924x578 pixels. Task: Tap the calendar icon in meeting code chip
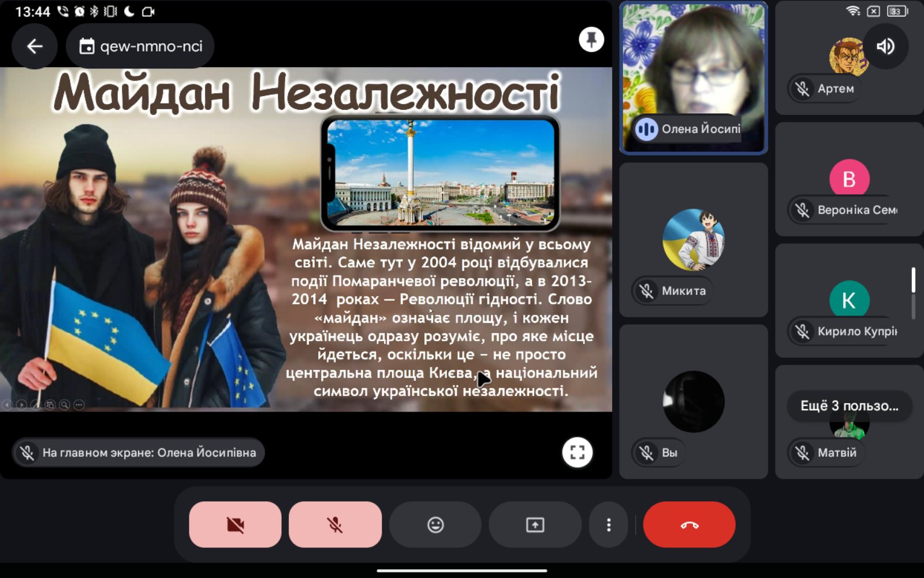87,46
